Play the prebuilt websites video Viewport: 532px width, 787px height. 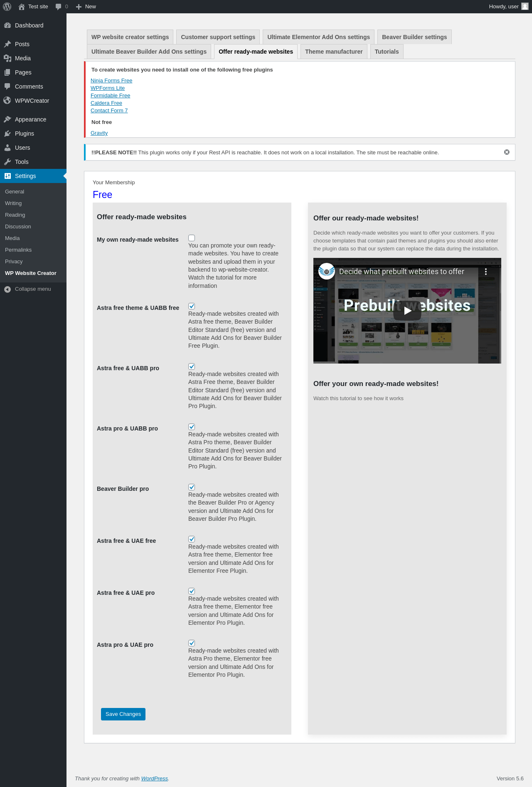coord(407,310)
